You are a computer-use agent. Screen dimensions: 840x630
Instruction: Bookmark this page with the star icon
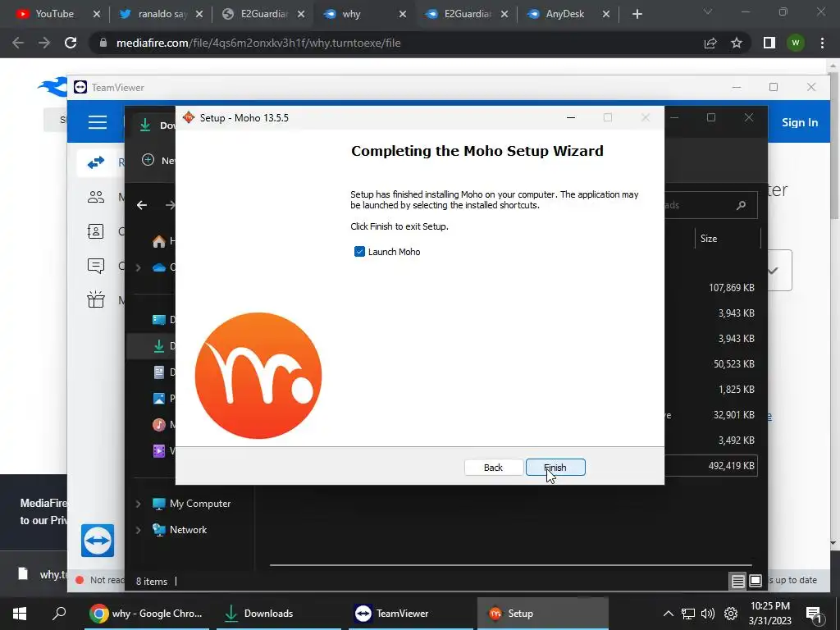coord(737,43)
